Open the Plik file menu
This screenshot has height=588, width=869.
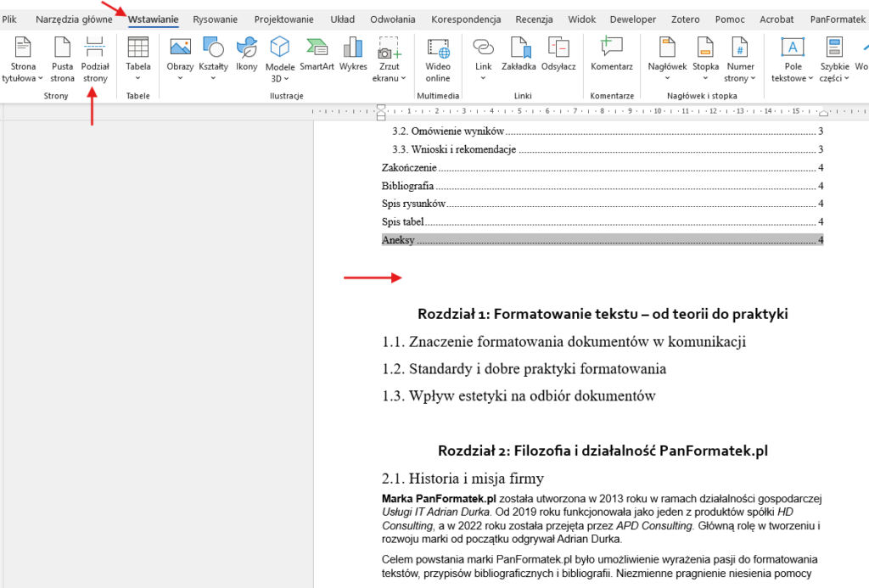click(8, 20)
